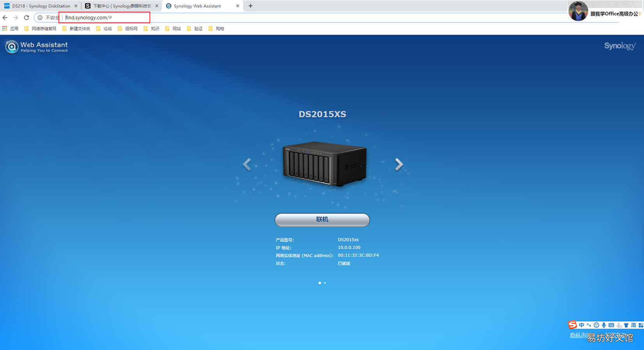Open the 论坛 bookmark folder
Image resolution: width=644 pixels, height=350 pixels.
point(104,28)
